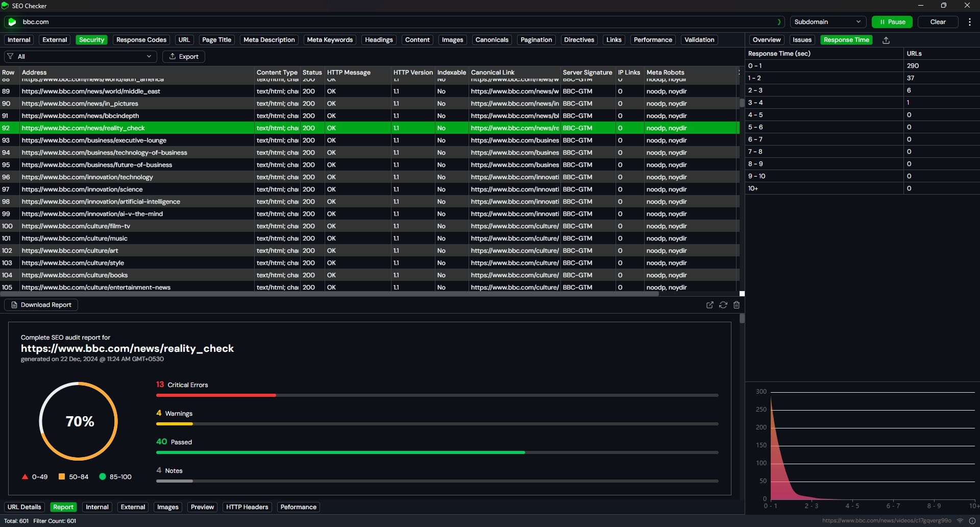Click the wifi status icon
980x527 pixels.
pos(960,521)
